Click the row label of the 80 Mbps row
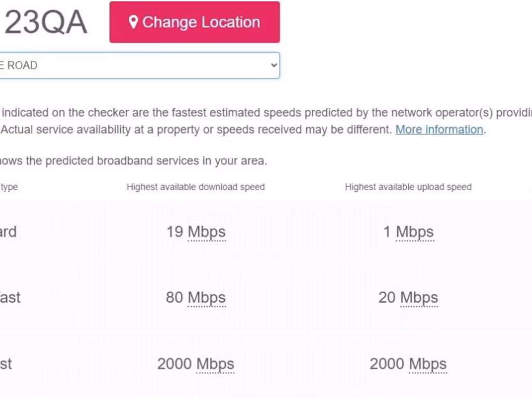The image size is (532, 399). [10, 298]
